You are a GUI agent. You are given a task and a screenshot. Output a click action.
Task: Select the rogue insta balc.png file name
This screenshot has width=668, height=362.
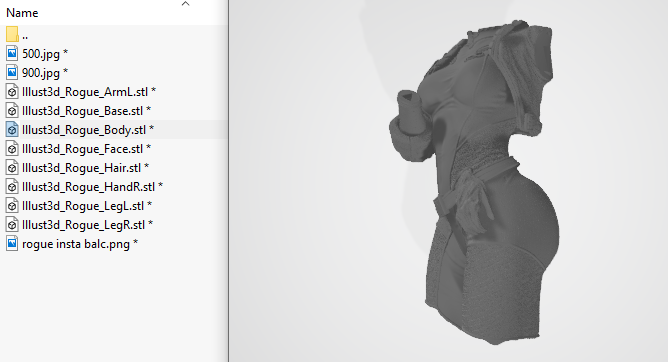point(80,244)
